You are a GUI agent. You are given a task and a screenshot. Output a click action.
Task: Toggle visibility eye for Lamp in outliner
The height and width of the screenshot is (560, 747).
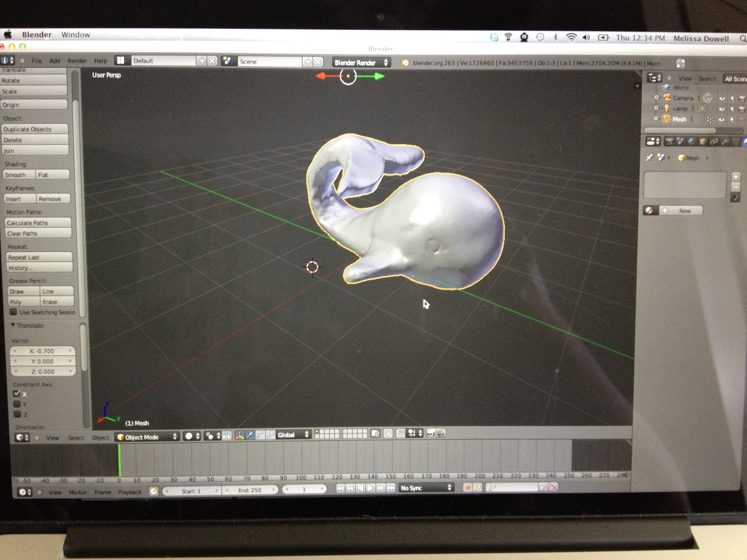tap(722, 109)
